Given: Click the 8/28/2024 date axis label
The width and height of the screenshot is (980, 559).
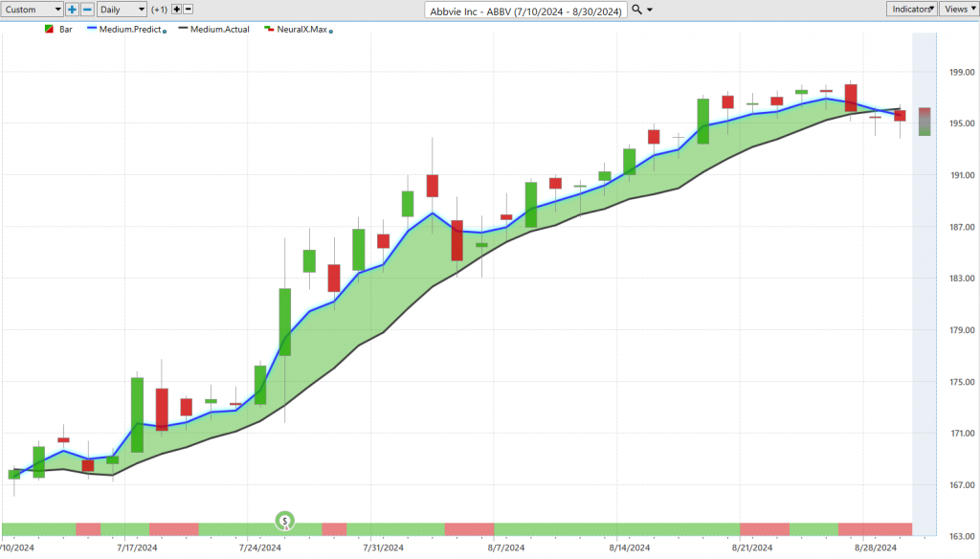Looking at the screenshot, I should pyautogui.click(x=876, y=548).
